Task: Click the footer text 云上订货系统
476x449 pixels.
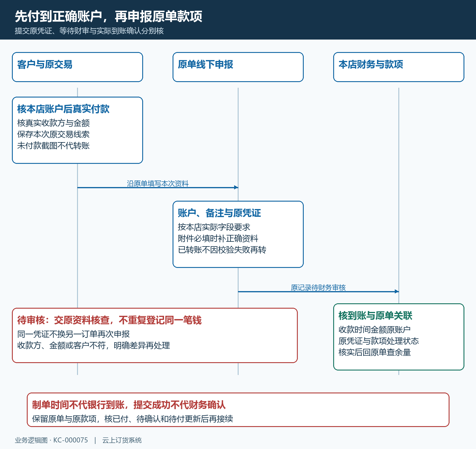Action: click(x=122, y=440)
